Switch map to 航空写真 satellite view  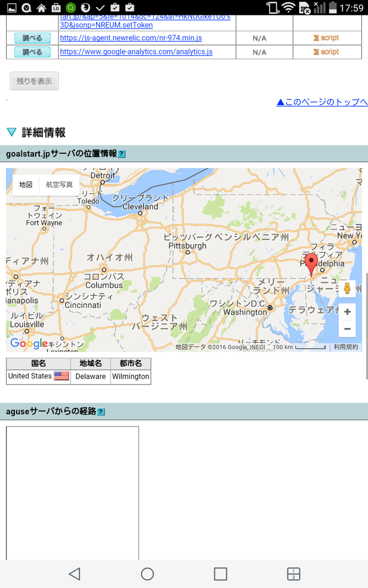tap(59, 185)
